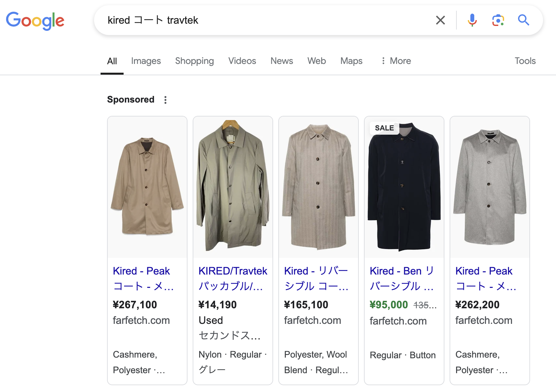Click farfetch.com under the ¥95,000 coat
The width and height of the screenshot is (556, 392).
pos(398,321)
